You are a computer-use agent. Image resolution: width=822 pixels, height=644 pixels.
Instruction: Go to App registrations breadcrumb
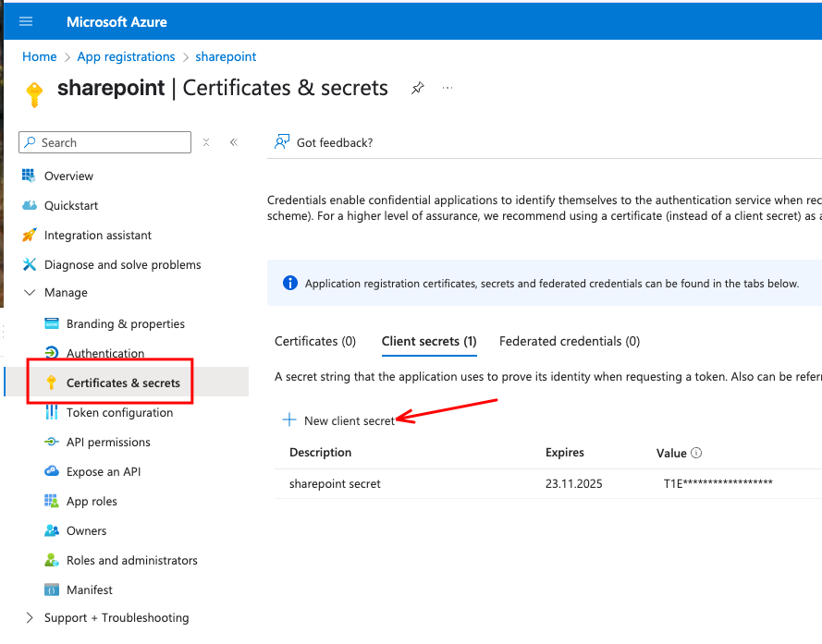point(126,56)
